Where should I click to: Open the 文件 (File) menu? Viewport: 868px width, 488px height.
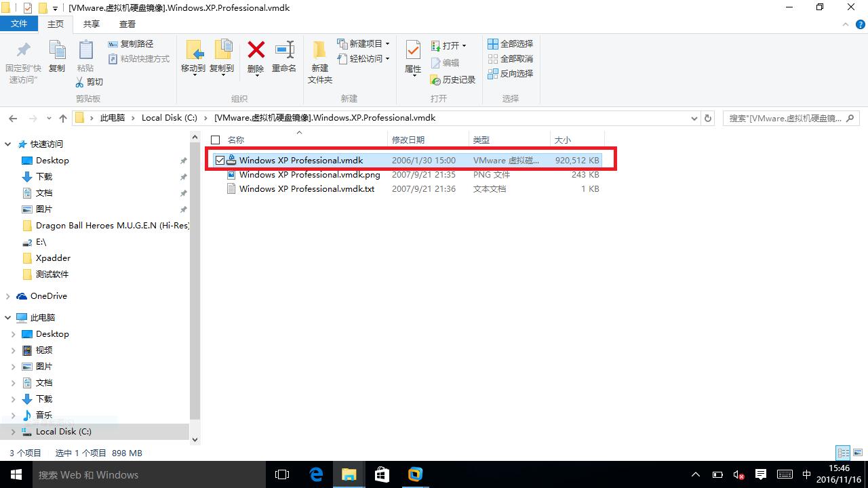(20, 23)
